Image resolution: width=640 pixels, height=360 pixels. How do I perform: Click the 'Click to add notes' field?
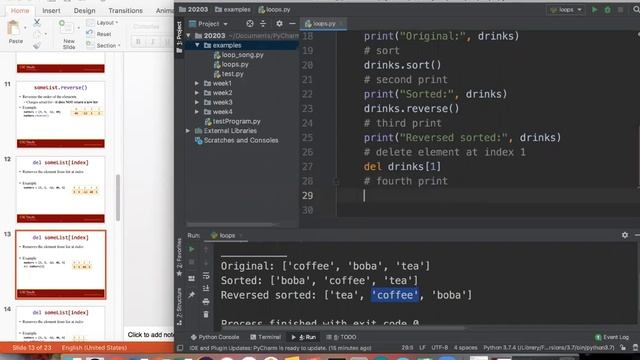150,335
